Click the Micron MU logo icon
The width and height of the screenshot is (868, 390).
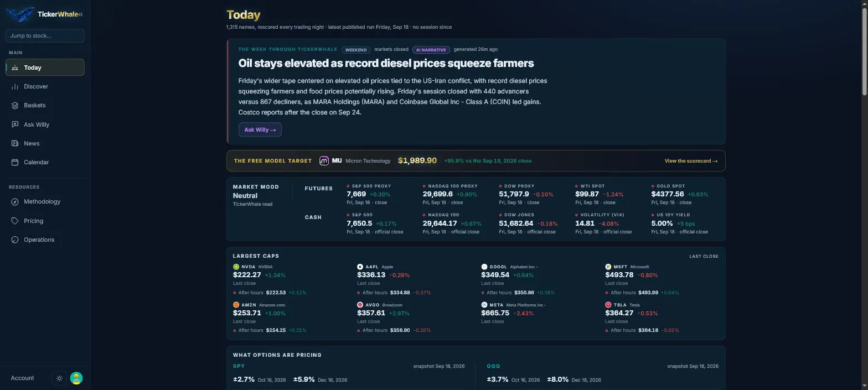tap(324, 160)
